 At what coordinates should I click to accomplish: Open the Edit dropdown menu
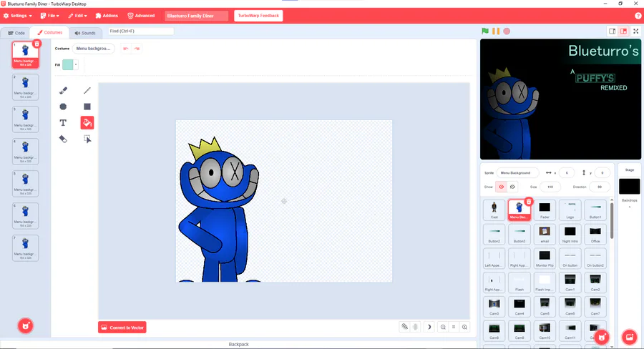click(x=77, y=16)
